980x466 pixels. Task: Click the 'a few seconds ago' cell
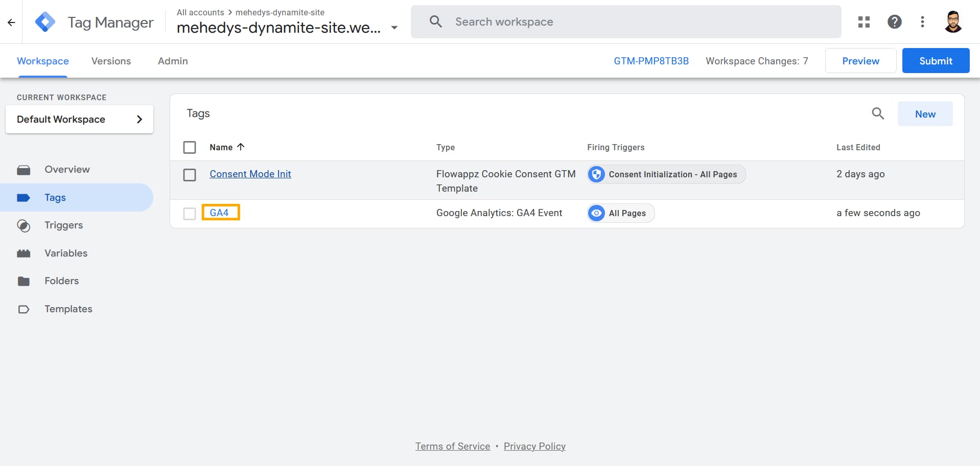[878, 213]
